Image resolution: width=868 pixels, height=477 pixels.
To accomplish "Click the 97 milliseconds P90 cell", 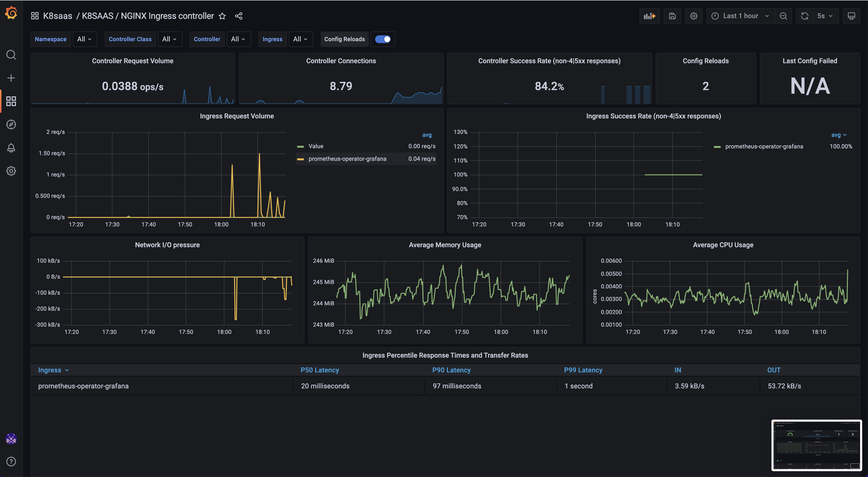I will (457, 386).
